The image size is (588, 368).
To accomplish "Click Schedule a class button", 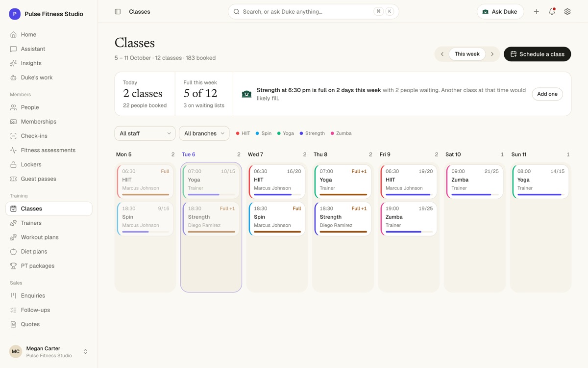I will (538, 54).
